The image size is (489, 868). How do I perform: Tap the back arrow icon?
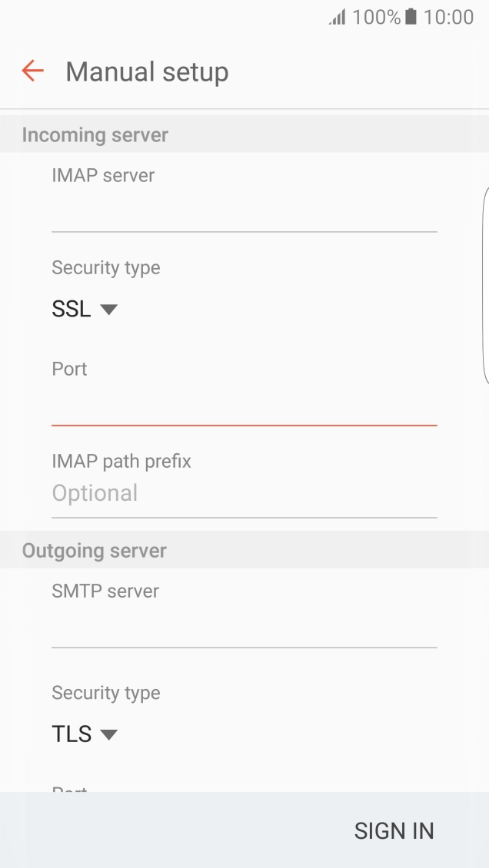32,71
